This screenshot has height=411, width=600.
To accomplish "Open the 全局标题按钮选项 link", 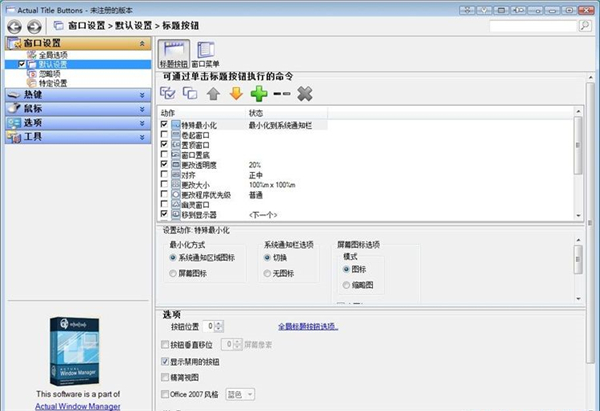I will pyautogui.click(x=307, y=327).
